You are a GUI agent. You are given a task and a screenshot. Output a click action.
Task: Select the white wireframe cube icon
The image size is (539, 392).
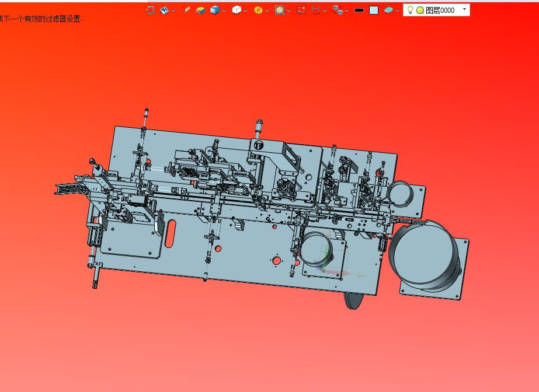click(237, 10)
